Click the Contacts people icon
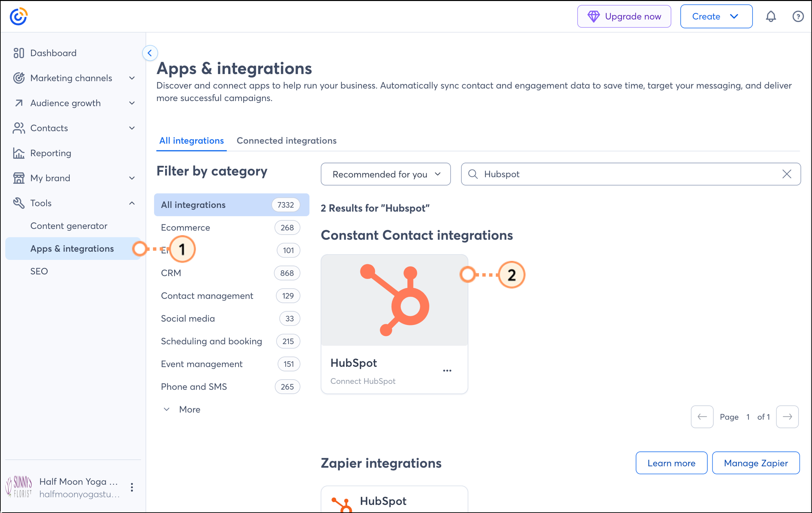The width and height of the screenshot is (812, 513). pyautogui.click(x=19, y=128)
